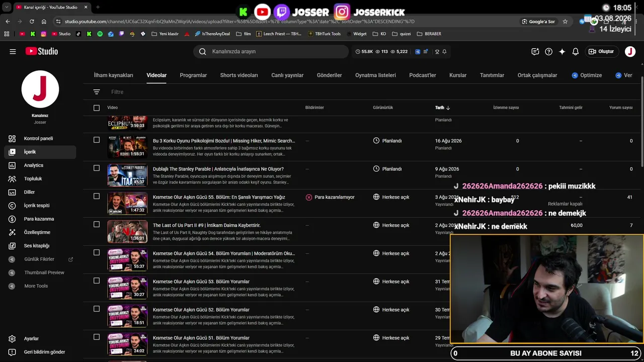Viewport: 644px width, 362px height.
Task: Open the Stanley Parable video title
Action: (218, 169)
